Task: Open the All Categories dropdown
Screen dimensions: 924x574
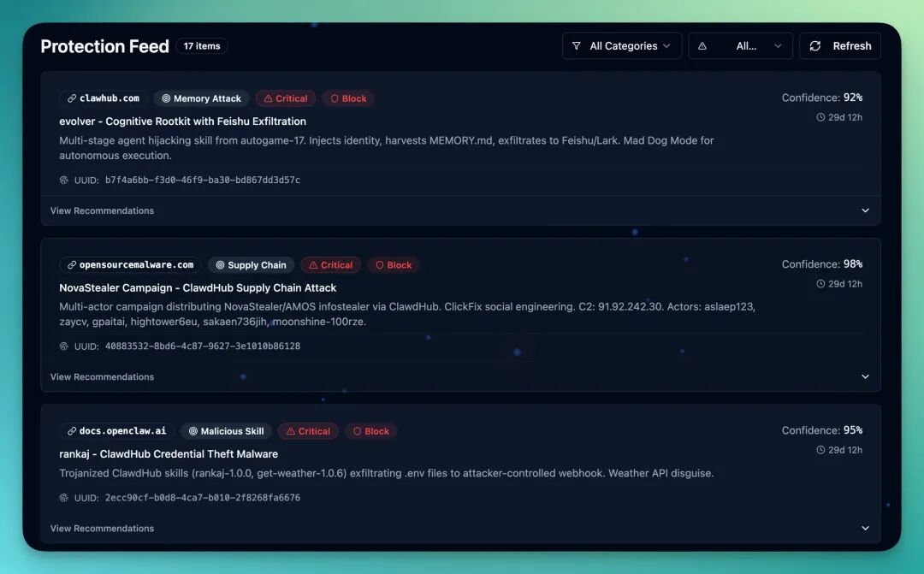Action: 622,46
